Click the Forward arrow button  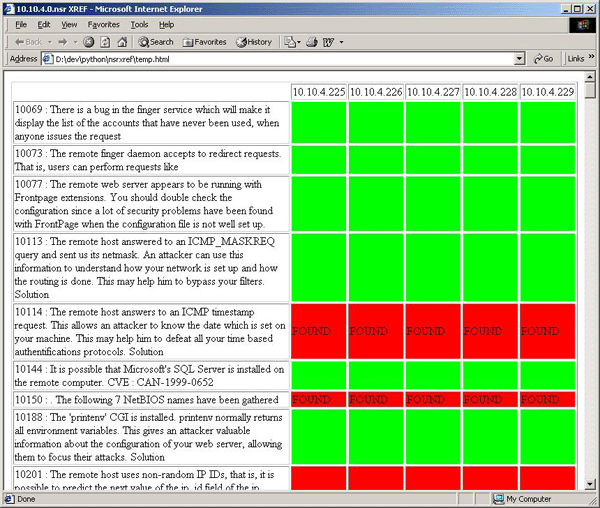(62, 42)
